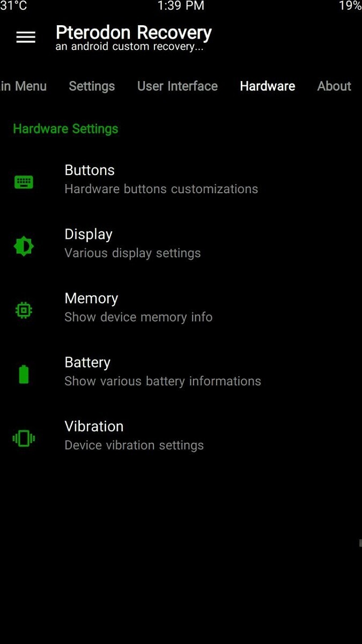Tap the 1:39 PM clock

click(181, 6)
